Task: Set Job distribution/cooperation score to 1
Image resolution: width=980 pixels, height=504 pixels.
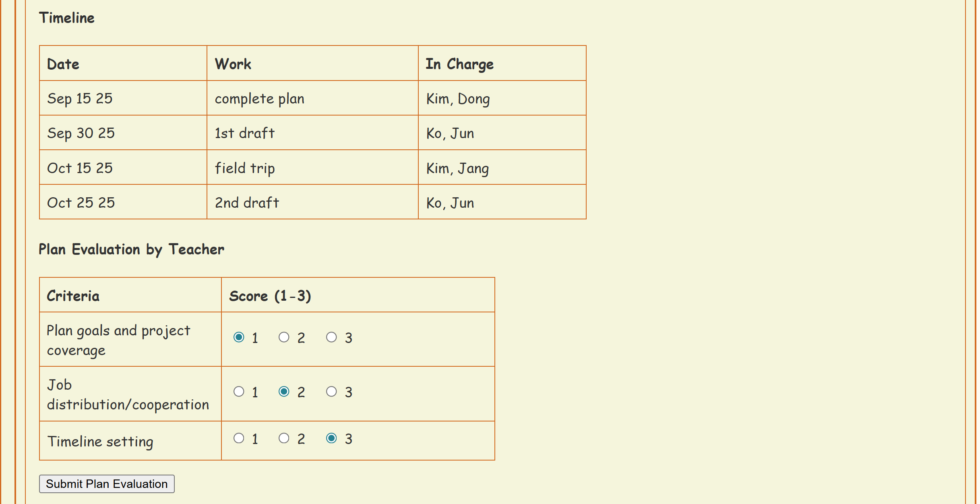Action: pyautogui.click(x=239, y=392)
